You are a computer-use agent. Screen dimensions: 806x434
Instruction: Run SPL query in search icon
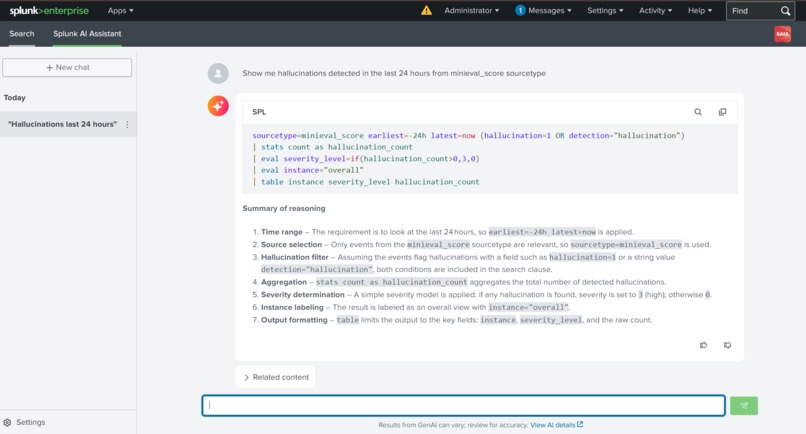click(698, 112)
